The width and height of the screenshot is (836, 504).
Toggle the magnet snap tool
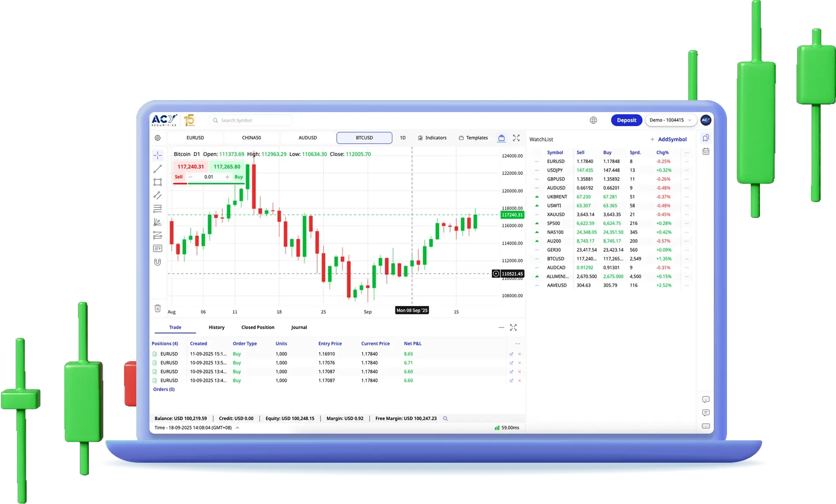coord(157,262)
